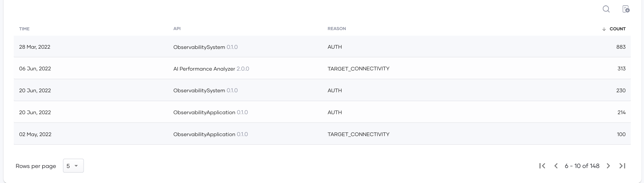Go to the previous page
This screenshot has width=644, height=183.
click(x=556, y=166)
